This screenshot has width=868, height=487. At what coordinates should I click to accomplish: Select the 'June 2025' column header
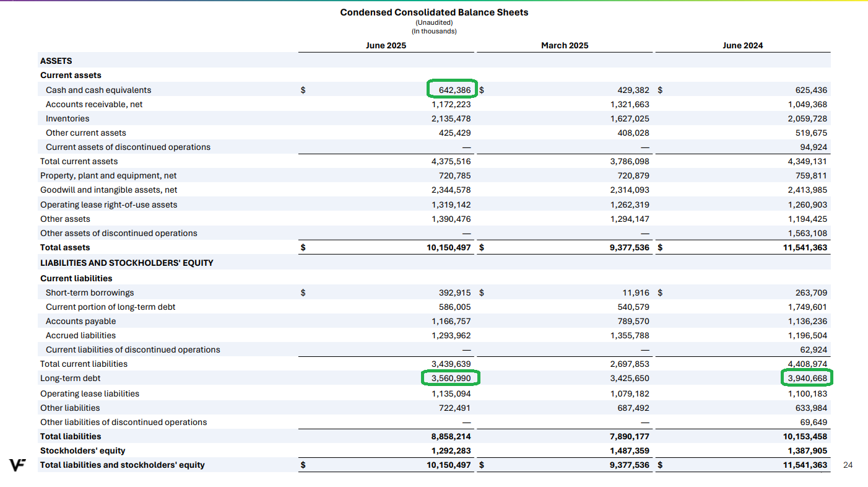[x=386, y=45]
